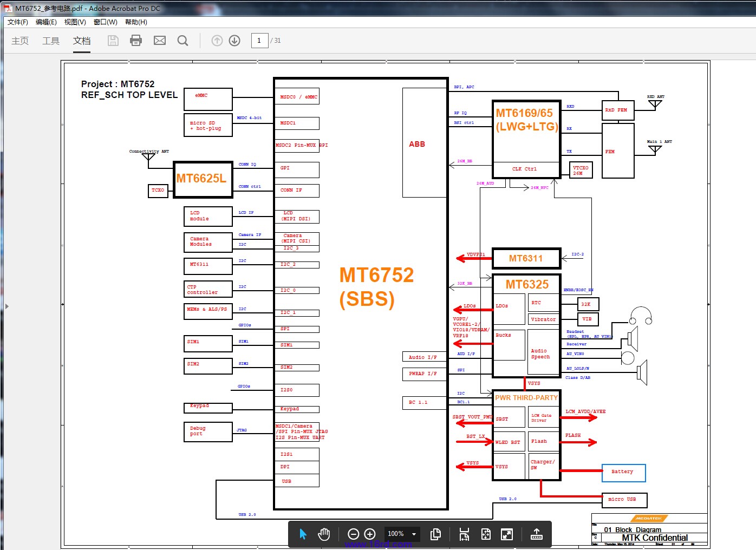Click the fit-to-width scrolling icon

pos(464,534)
